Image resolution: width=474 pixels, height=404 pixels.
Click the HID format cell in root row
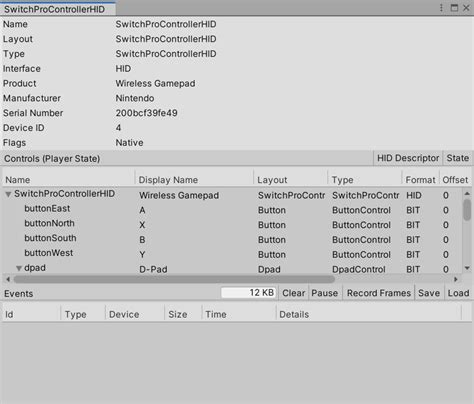[x=414, y=195]
